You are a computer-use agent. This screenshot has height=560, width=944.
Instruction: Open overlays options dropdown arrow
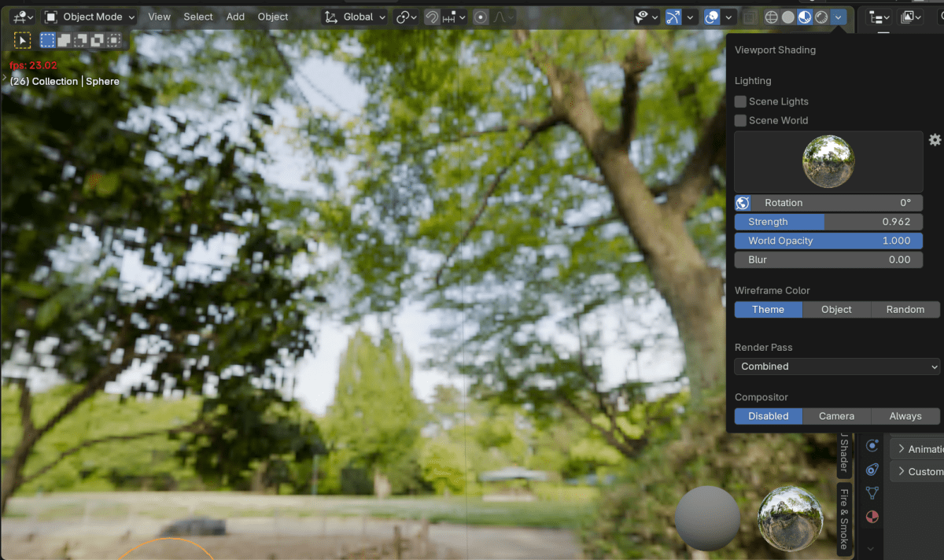point(729,17)
